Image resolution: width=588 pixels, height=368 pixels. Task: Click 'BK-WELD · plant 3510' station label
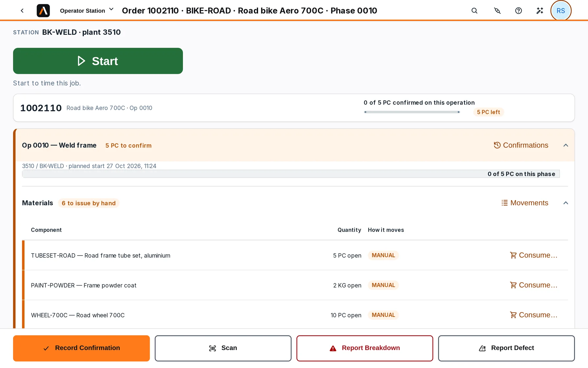coord(81,32)
